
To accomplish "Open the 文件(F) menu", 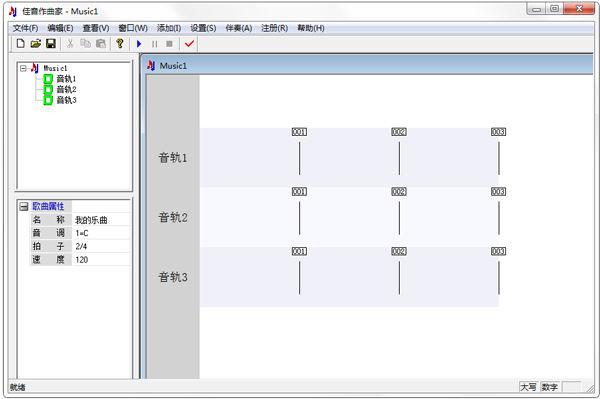I will click(25, 28).
